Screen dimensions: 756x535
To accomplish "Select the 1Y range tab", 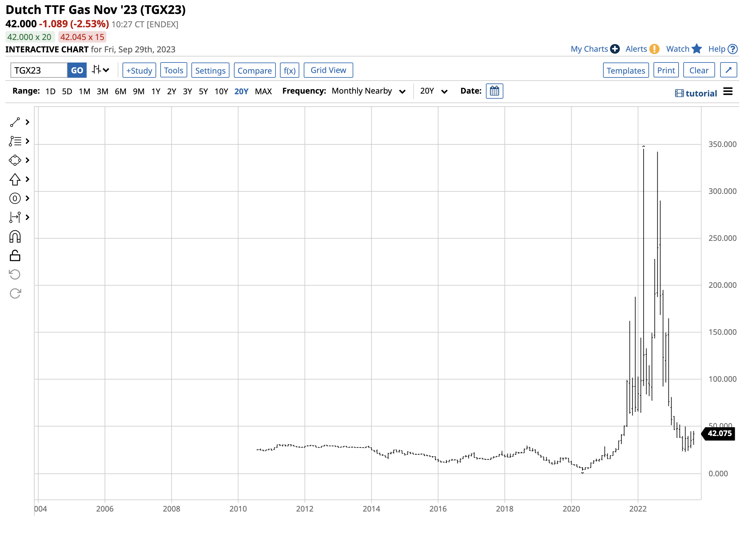I will point(156,91).
